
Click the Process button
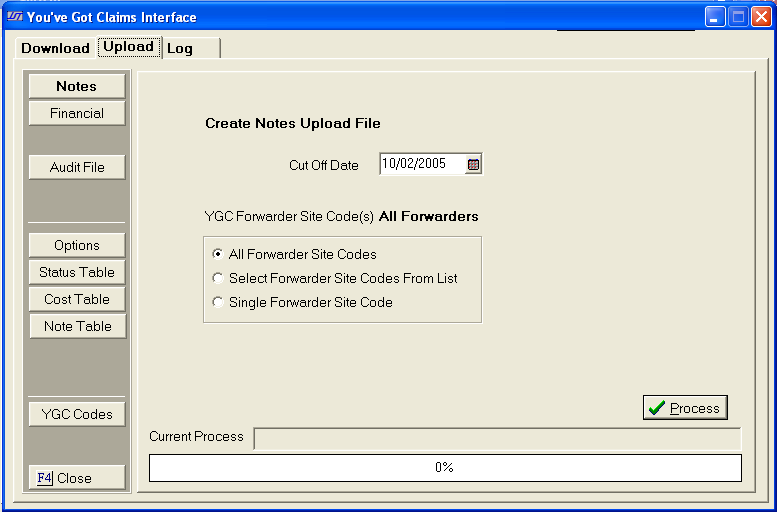(685, 408)
